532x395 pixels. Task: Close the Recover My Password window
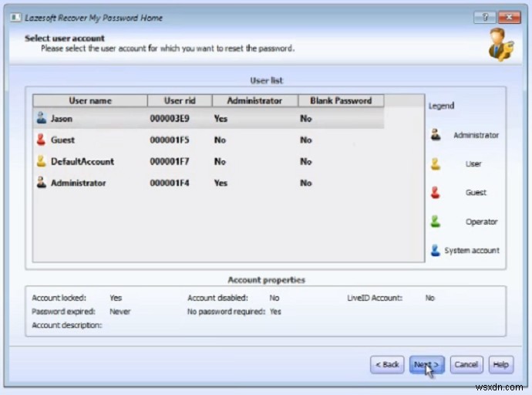(509, 17)
